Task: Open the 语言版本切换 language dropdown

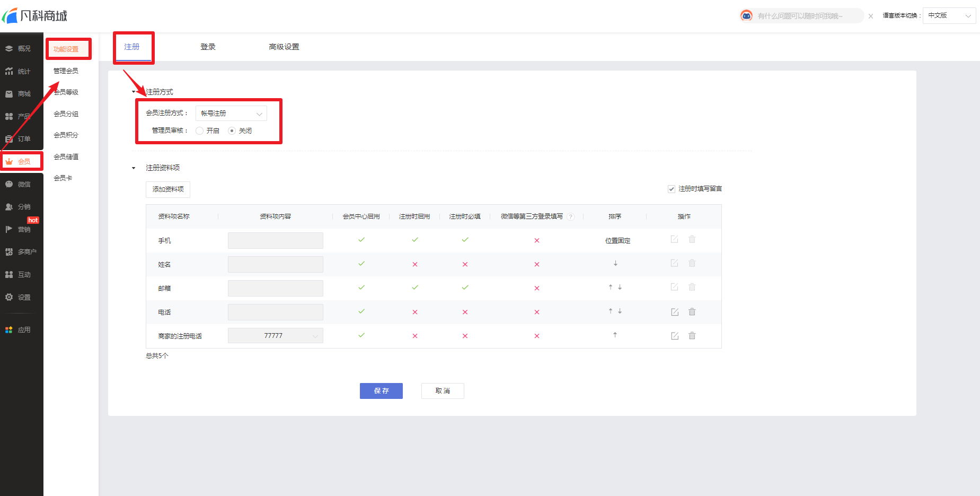Action: pyautogui.click(x=949, y=16)
